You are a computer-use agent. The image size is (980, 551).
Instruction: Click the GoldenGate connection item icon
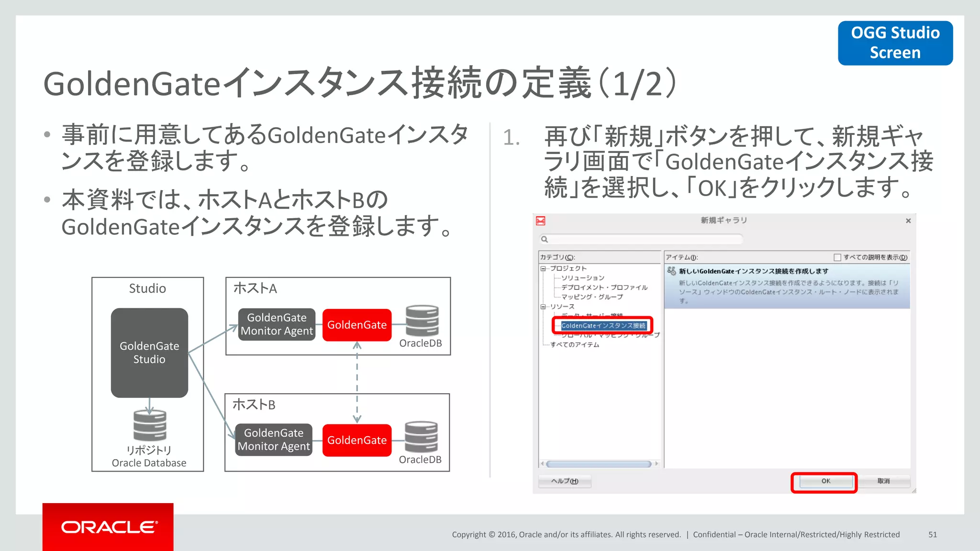(x=671, y=271)
